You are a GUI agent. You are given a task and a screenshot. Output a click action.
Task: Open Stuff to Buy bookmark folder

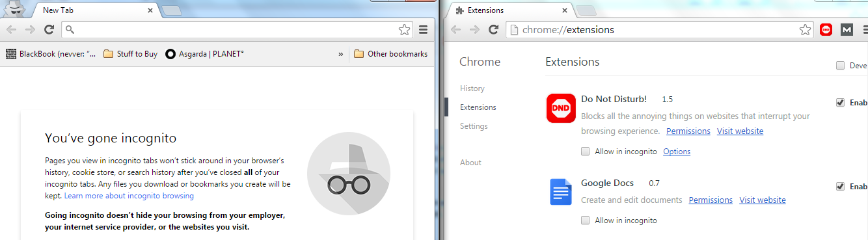130,54
